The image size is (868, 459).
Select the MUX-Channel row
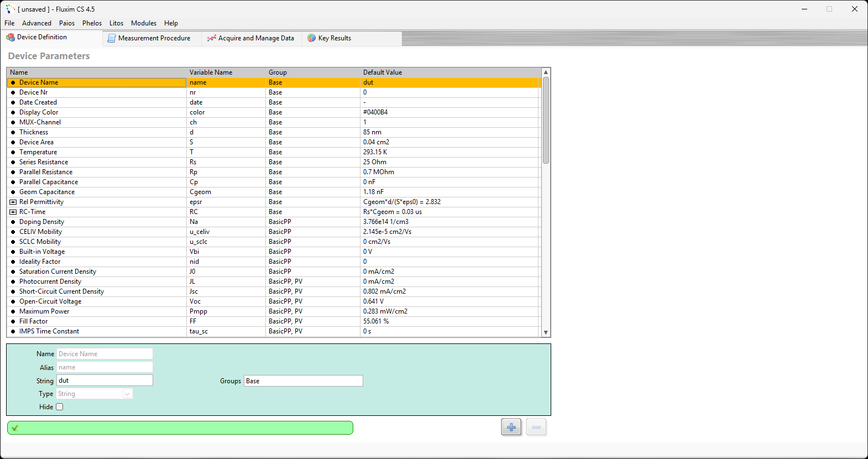pos(274,122)
